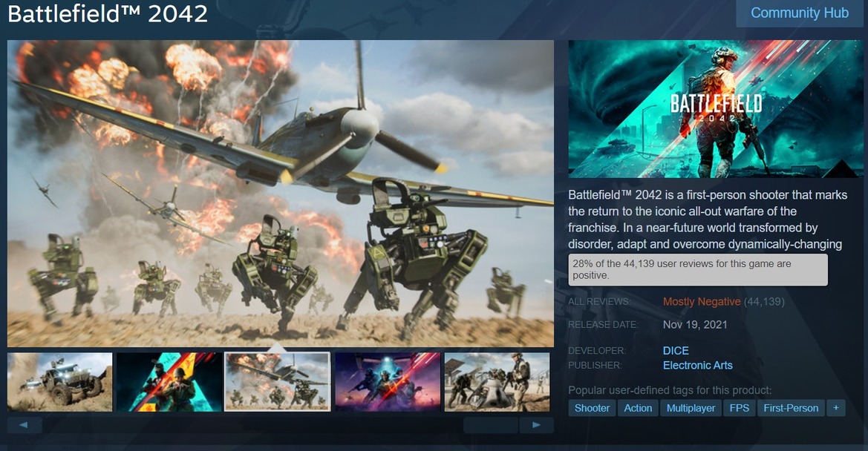Select the Action tag
Viewport: 868px width, 451px height.
tap(638, 408)
